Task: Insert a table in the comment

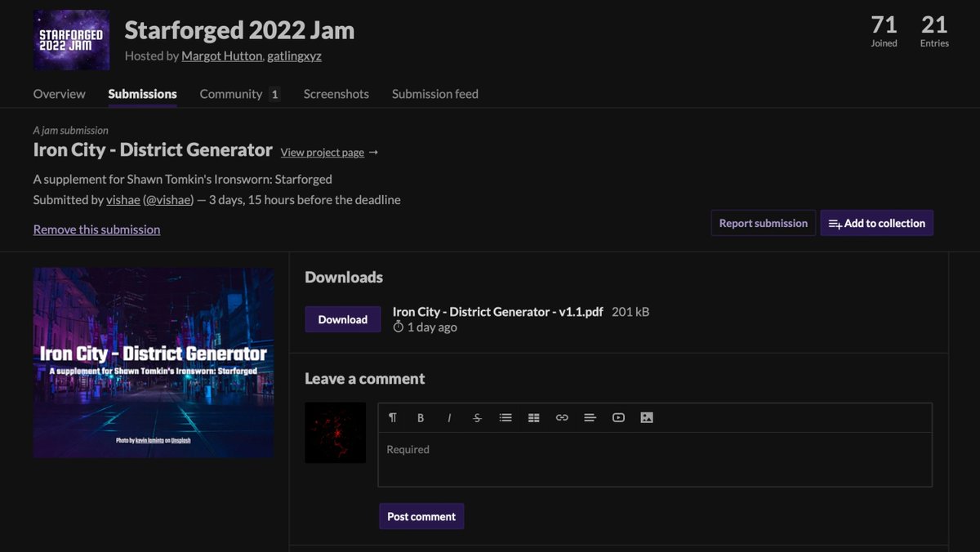Action: pos(533,417)
